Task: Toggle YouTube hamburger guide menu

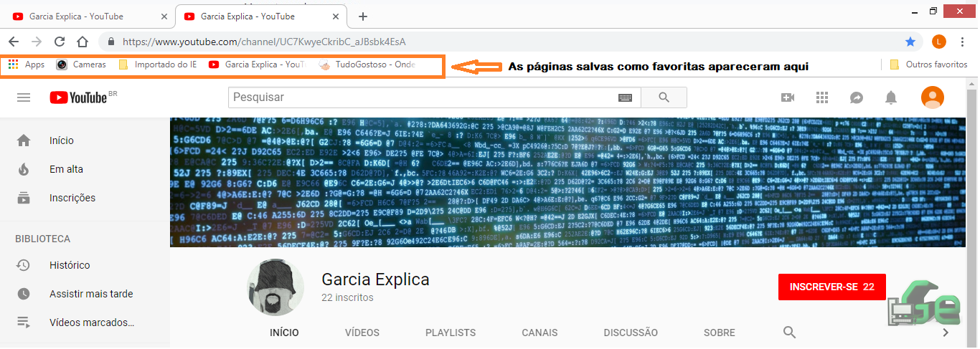Action: pyautogui.click(x=24, y=97)
